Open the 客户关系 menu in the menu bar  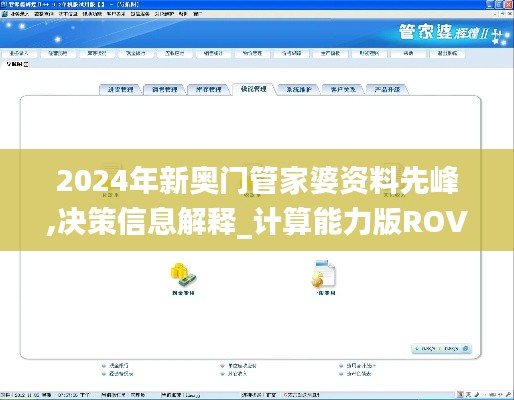pyautogui.click(x=116, y=14)
